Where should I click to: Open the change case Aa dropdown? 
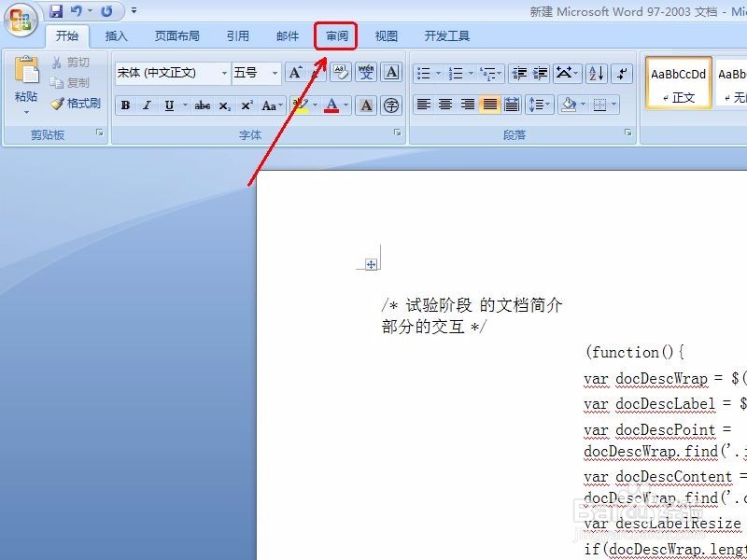(272, 105)
